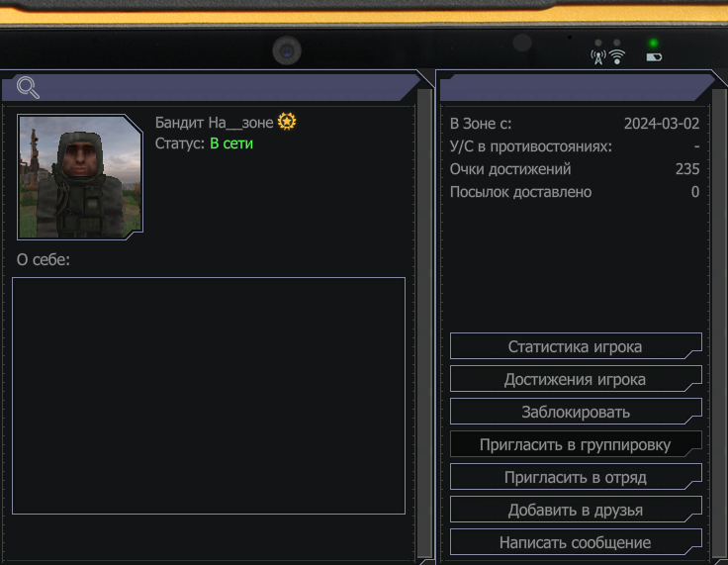The image size is (728, 565).
Task: Select Заблокировать to block player
Action: [x=576, y=412]
